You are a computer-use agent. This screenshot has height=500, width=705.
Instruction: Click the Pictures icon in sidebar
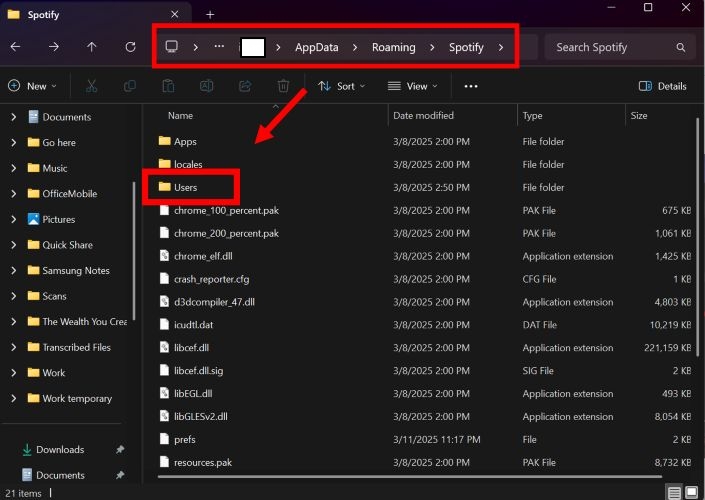point(33,219)
